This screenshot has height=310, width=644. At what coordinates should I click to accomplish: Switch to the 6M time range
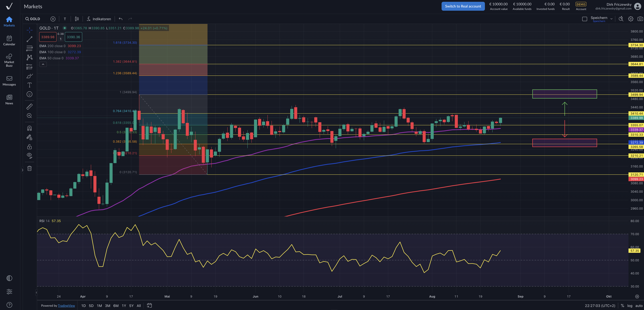(116, 306)
